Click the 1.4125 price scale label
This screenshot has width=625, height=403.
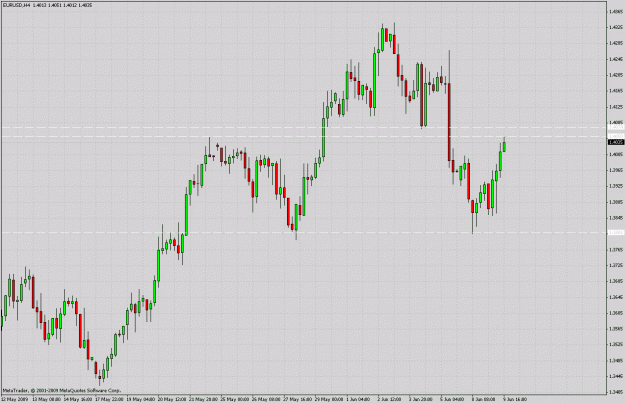point(616,107)
